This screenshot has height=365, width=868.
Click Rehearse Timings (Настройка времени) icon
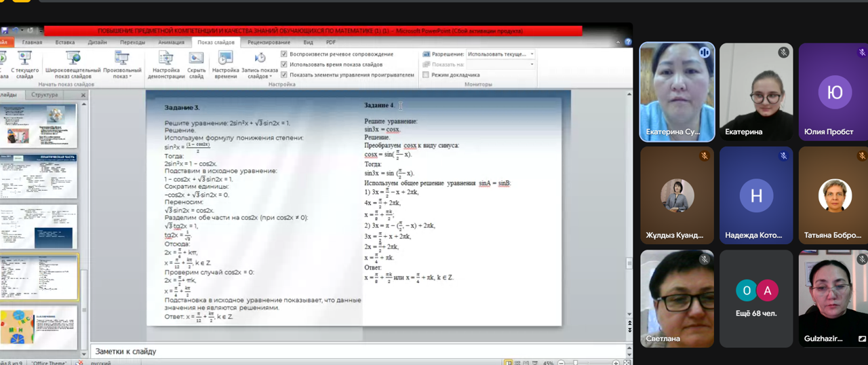[225, 63]
